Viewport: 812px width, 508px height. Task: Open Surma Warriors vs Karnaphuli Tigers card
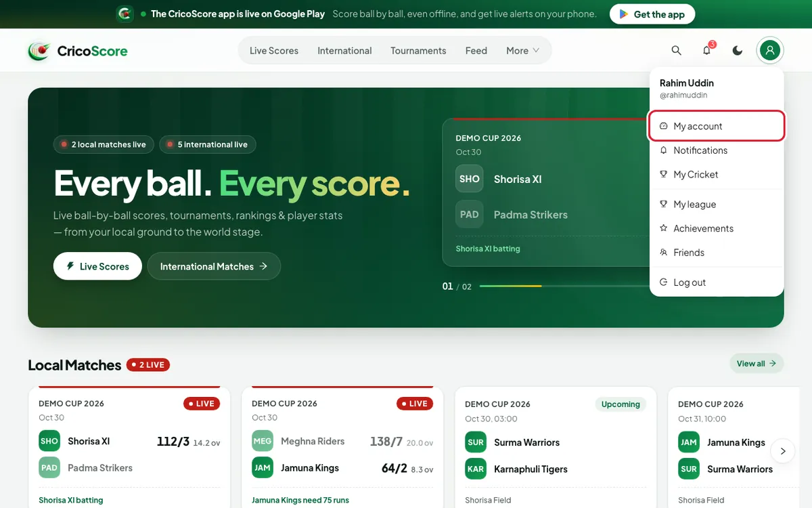556,447
